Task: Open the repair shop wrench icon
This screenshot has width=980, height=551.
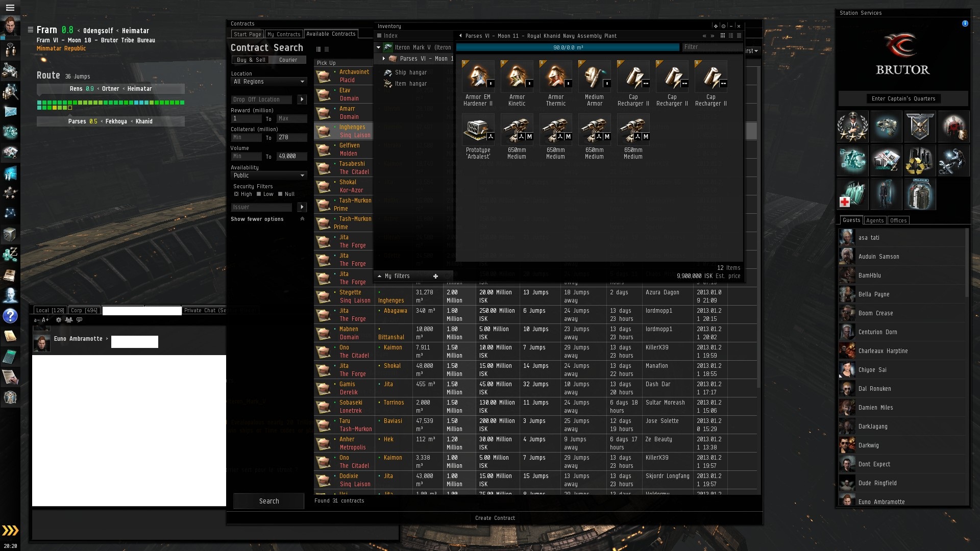Action: (952, 160)
